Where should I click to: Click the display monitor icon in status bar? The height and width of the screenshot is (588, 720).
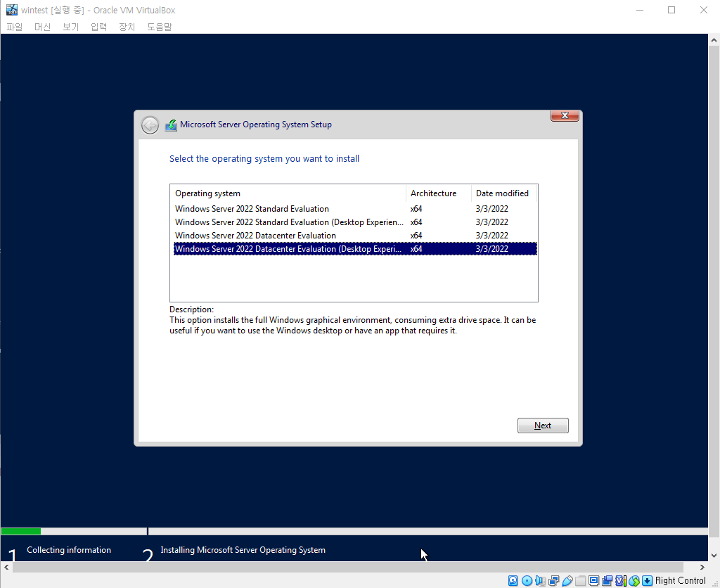(x=593, y=581)
